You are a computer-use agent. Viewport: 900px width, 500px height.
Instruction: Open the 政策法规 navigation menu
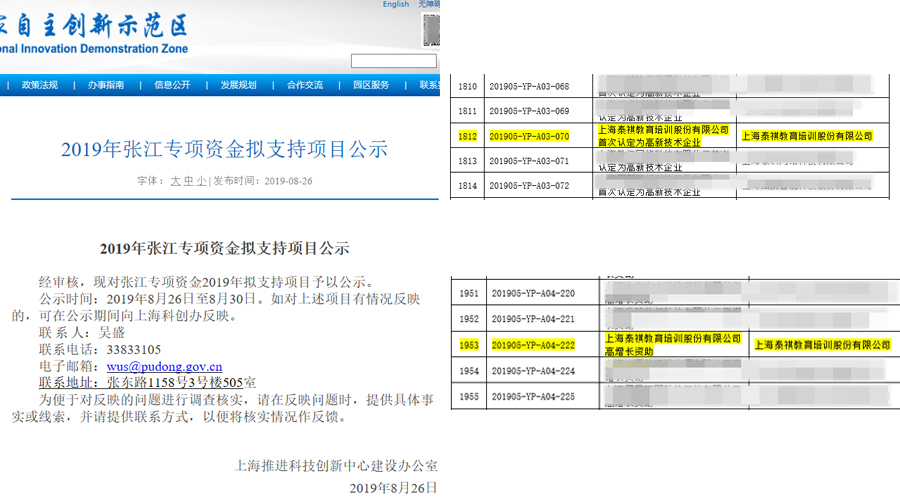(x=40, y=85)
